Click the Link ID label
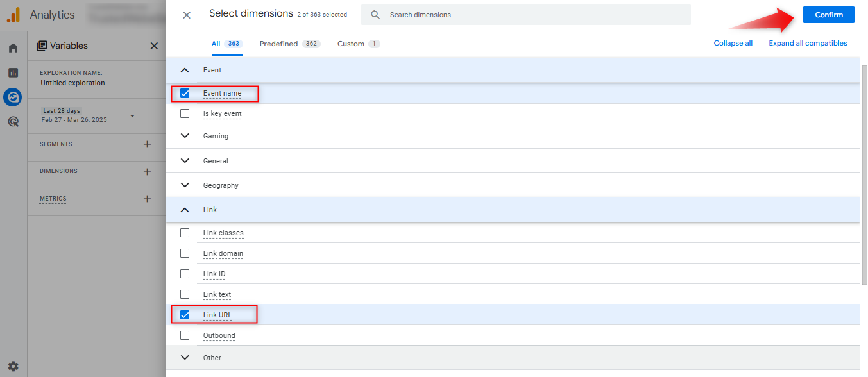The height and width of the screenshot is (377, 868). [x=214, y=274]
